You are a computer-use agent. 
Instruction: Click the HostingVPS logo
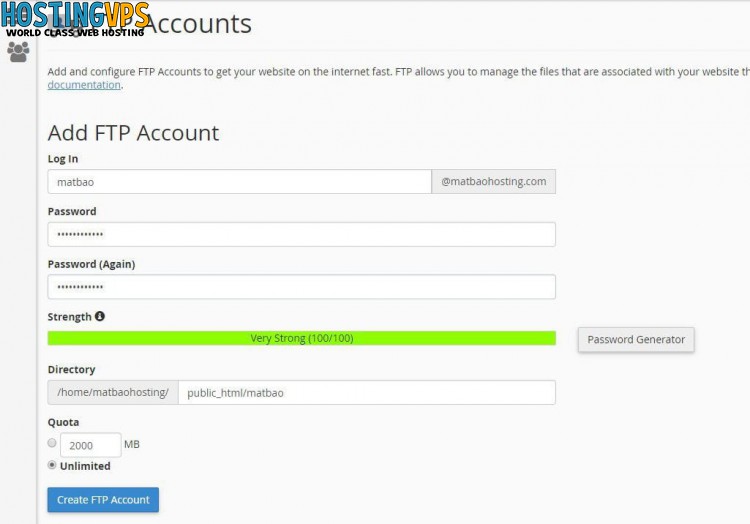click(75, 20)
